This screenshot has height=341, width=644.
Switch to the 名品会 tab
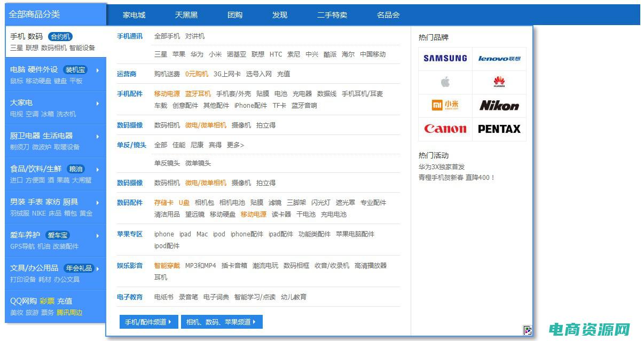(388, 15)
